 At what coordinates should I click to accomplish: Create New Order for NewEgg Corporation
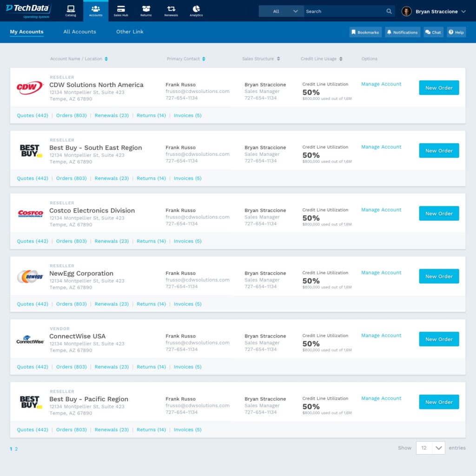(439, 276)
